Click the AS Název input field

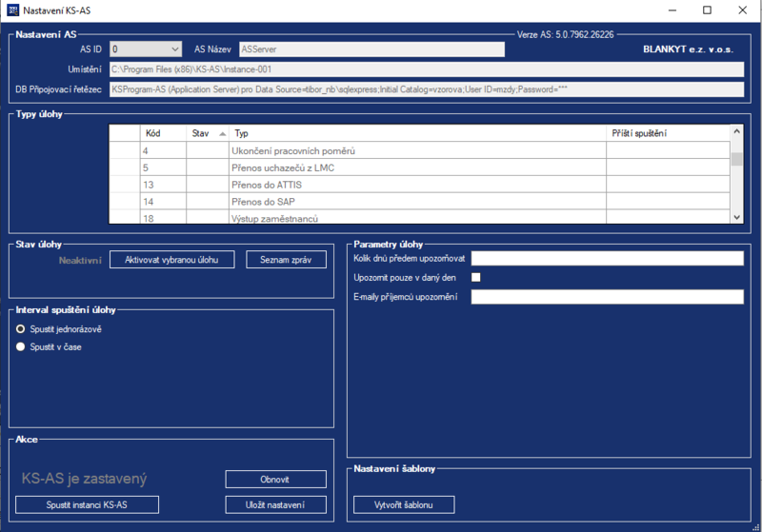(x=371, y=49)
